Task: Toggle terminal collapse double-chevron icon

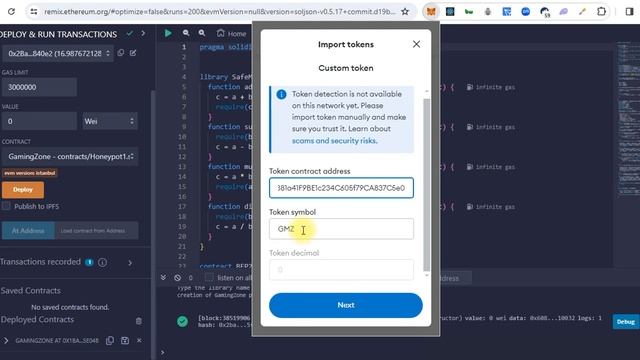Action: [x=163, y=278]
